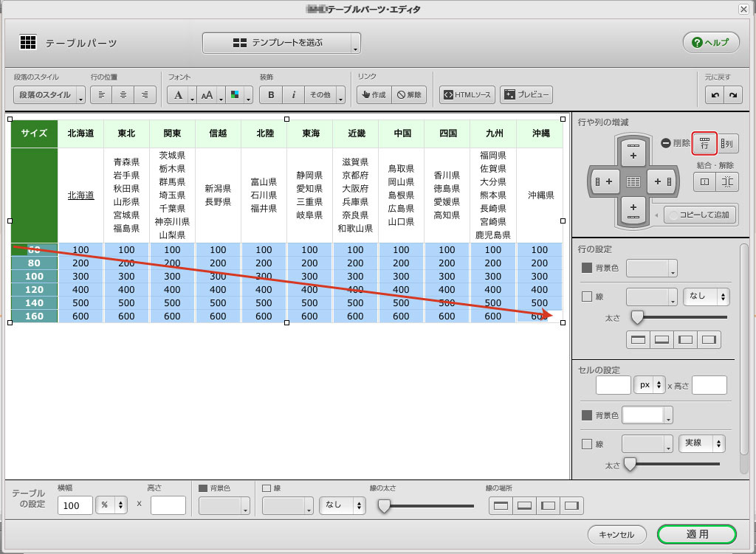
Task: Click the table 高さ height field
Action: 168,505
